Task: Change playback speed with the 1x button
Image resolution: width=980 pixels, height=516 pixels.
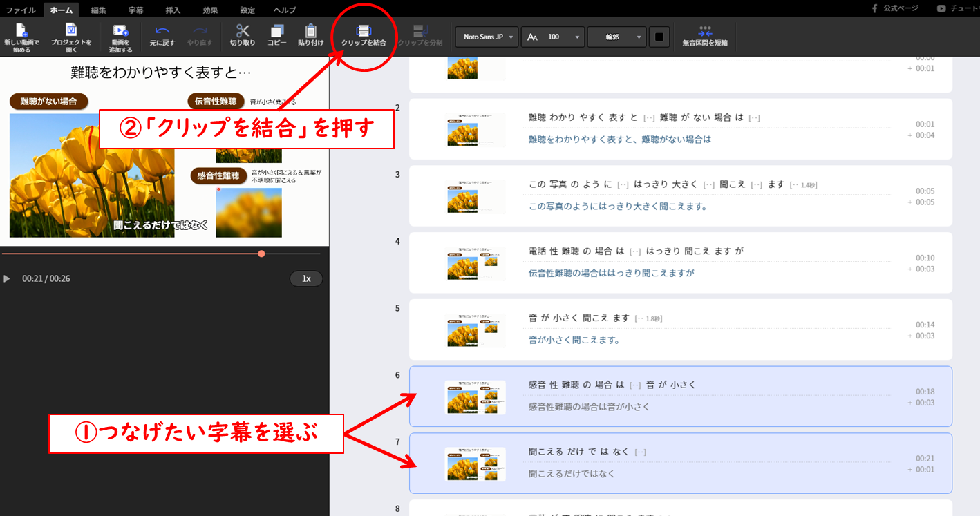Action: tap(306, 278)
